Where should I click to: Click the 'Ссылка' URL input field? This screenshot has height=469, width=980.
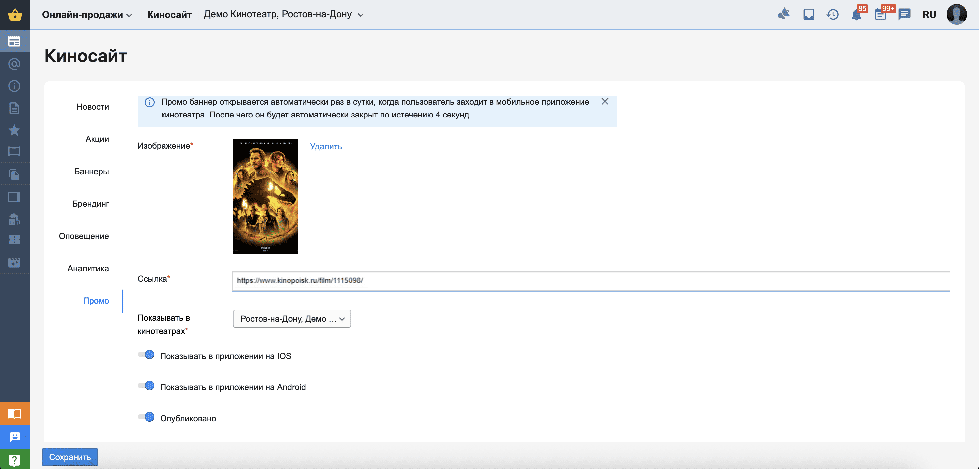click(592, 281)
